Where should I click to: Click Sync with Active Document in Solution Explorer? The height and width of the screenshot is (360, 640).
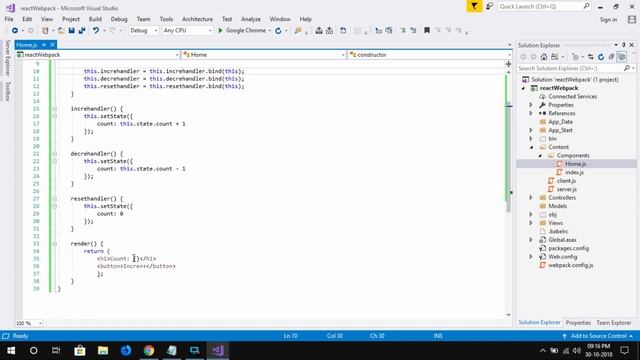point(591,57)
